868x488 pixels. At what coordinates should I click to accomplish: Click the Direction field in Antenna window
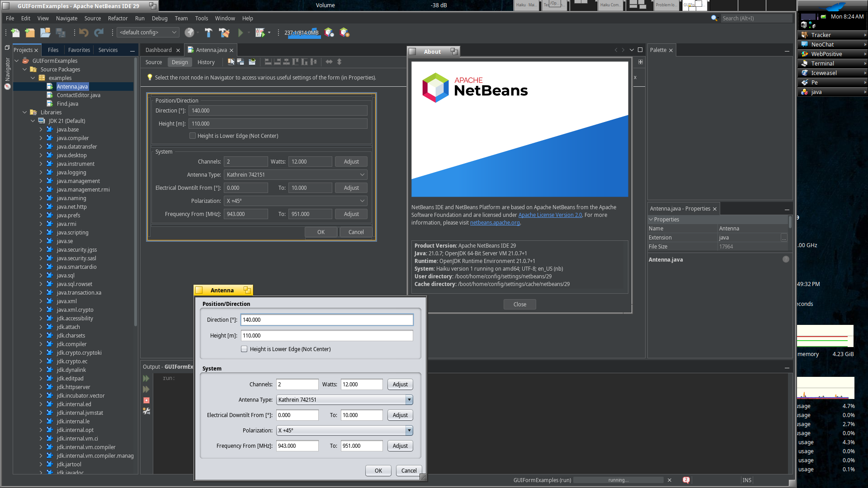pyautogui.click(x=327, y=320)
